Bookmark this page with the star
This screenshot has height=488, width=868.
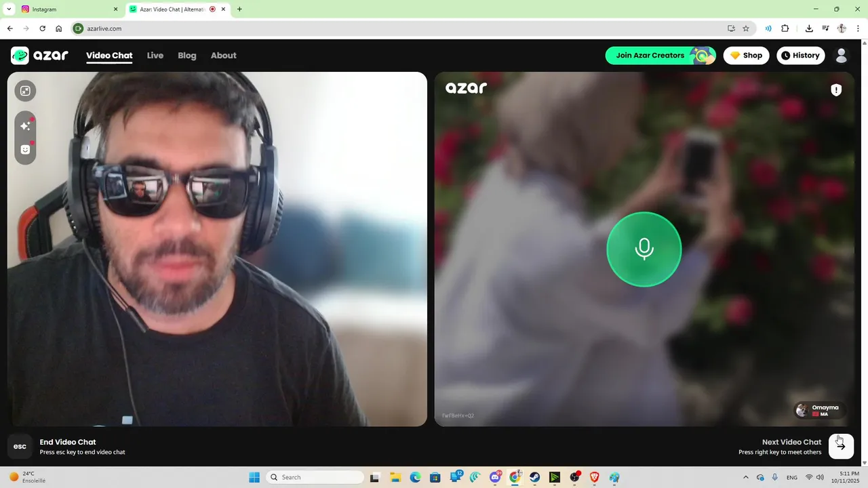(x=746, y=28)
